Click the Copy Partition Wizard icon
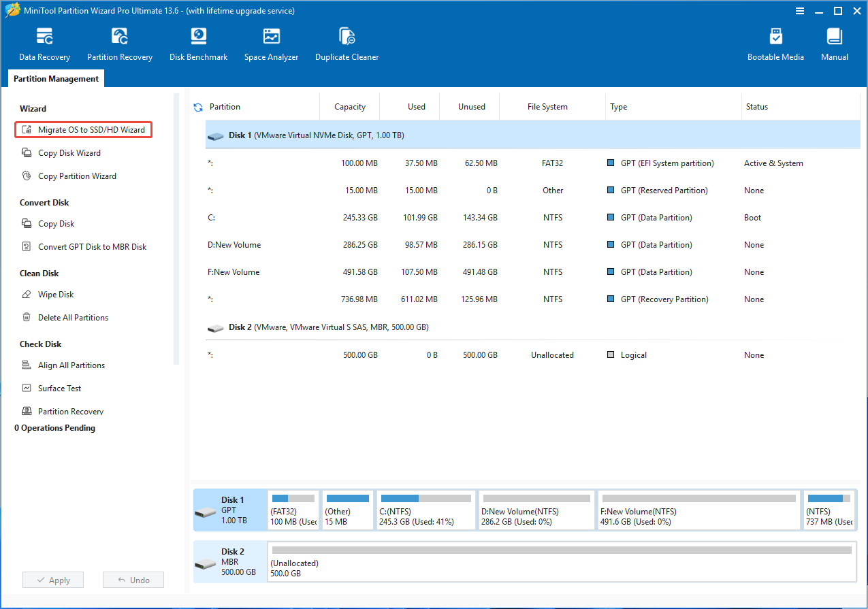This screenshot has height=609, width=868. tap(27, 176)
